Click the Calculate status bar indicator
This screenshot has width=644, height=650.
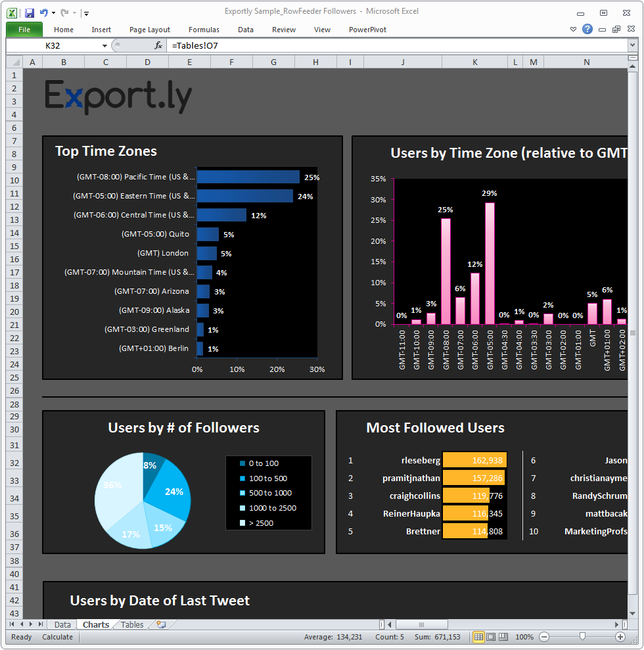pos(57,637)
